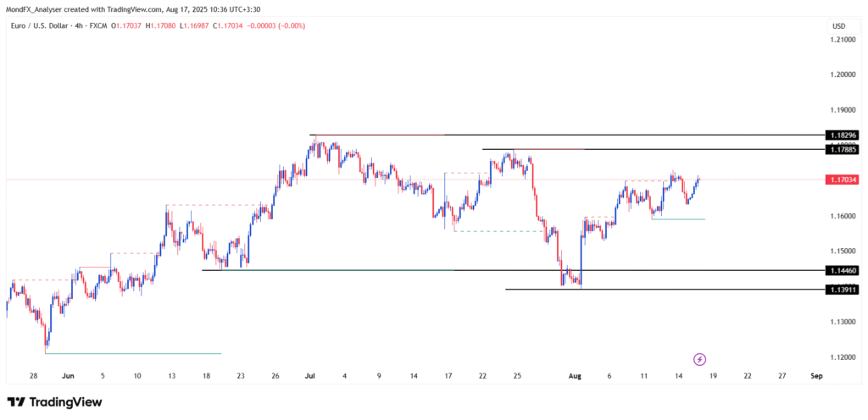Click the Jun label on the time axis
868x420 pixels.
pos(68,374)
